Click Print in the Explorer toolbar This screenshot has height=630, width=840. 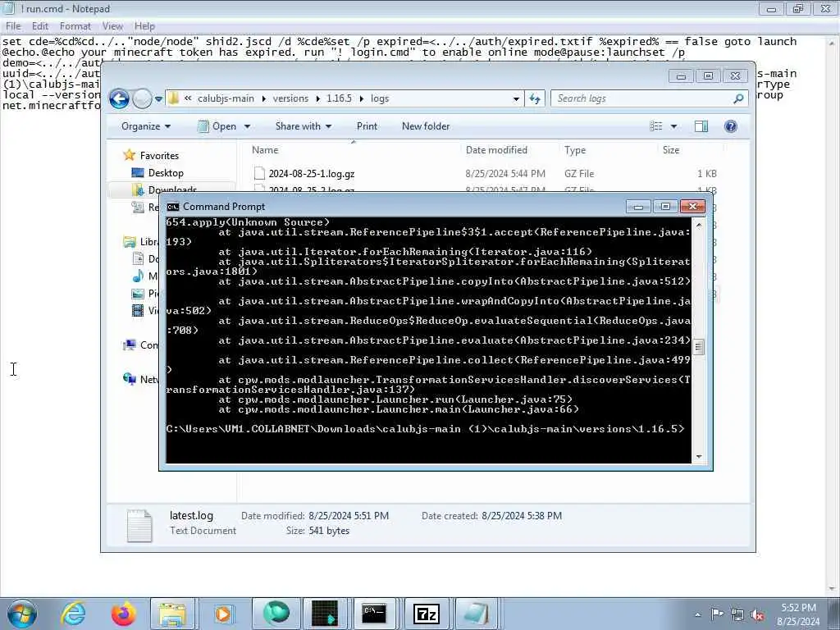pos(367,126)
